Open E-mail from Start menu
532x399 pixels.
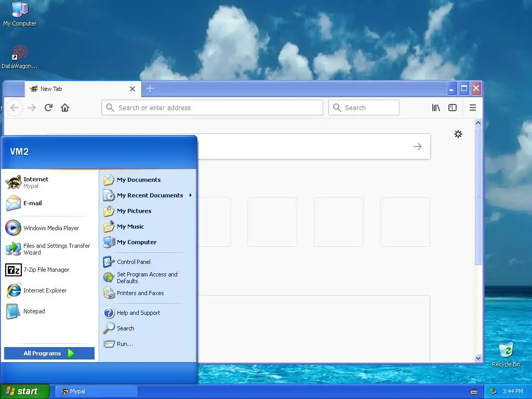[49, 203]
